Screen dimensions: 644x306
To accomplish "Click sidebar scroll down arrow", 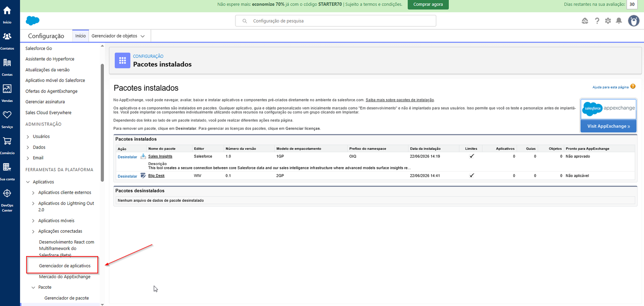I will point(102,304).
